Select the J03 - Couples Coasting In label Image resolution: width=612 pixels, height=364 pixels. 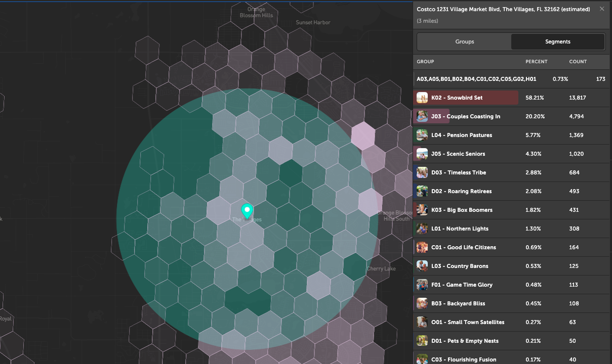[x=466, y=116]
